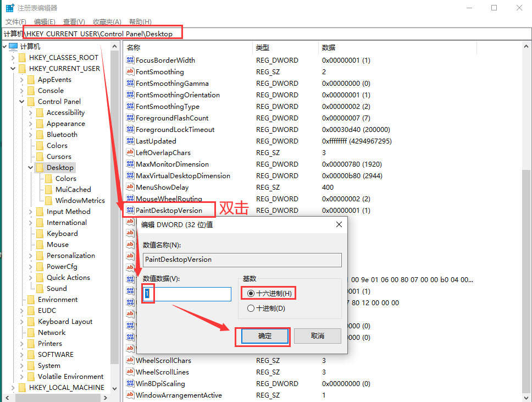Click the 数值数据(V) value input field
The image size is (532, 402).
[x=187, y=294]
